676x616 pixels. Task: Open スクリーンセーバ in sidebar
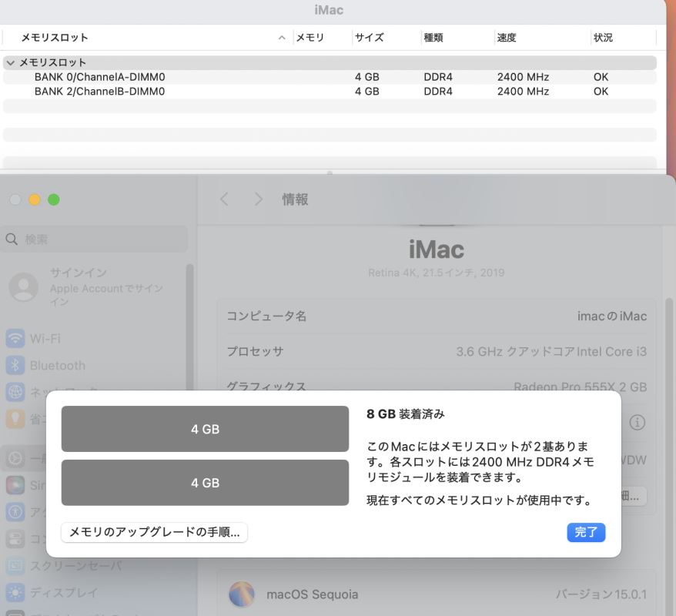pyautogui.click(x=65, y=565)
